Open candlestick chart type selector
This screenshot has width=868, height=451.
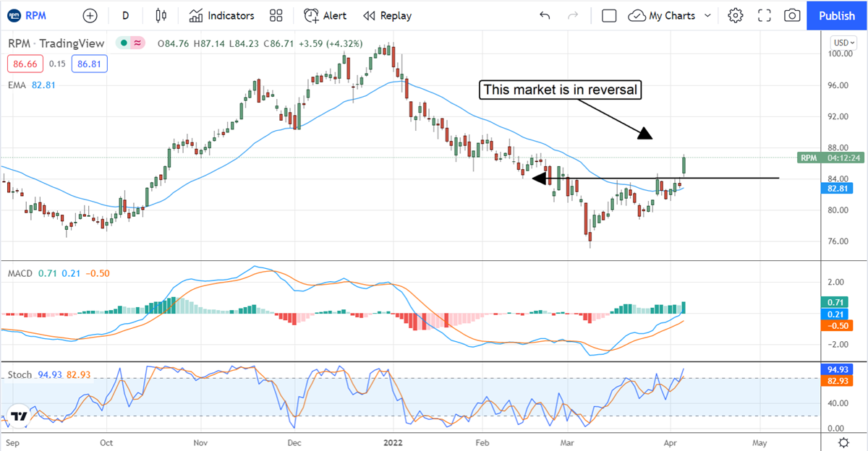(x=161, y=15)
